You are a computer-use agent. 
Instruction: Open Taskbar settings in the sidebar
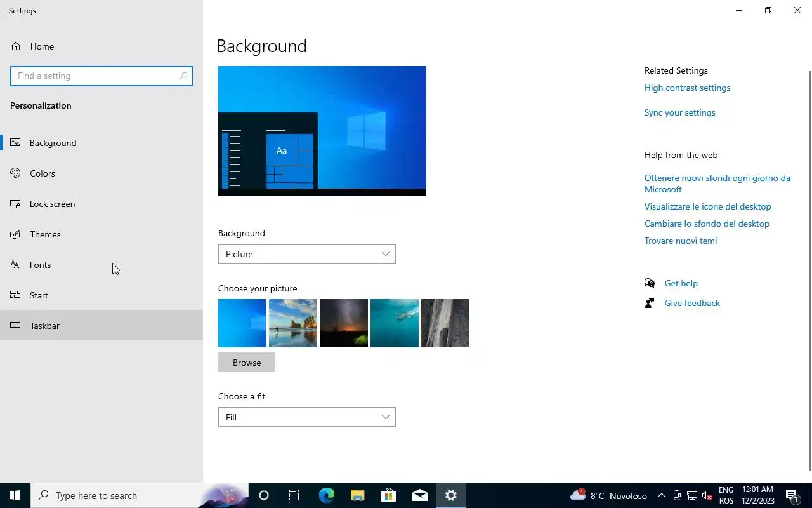101,326
